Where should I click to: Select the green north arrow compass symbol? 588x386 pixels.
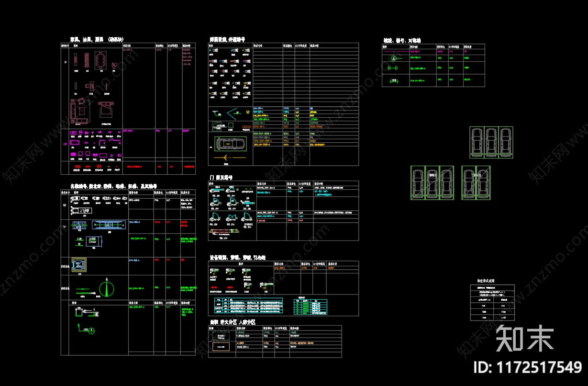107,288
